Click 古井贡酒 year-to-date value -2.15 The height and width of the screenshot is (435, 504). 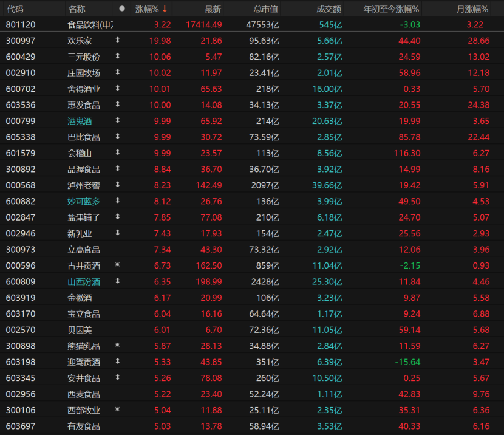pos(410,266)
